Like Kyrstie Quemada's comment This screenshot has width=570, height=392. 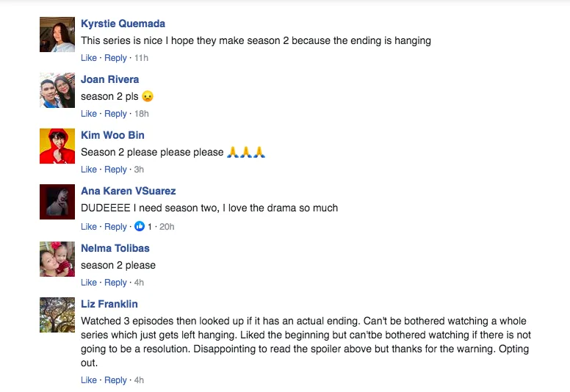[x=89, y=58]
